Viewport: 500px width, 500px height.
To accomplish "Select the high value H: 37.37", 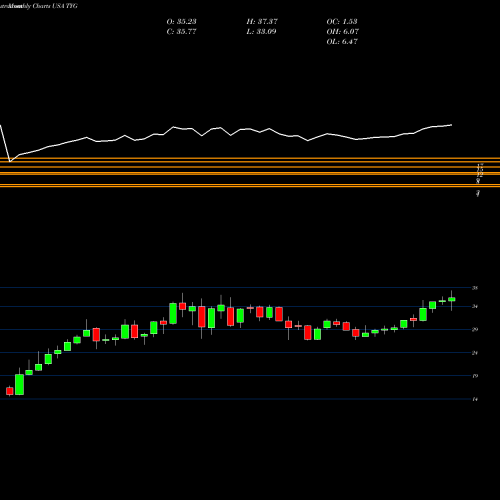I will click(x=262, y=22).
